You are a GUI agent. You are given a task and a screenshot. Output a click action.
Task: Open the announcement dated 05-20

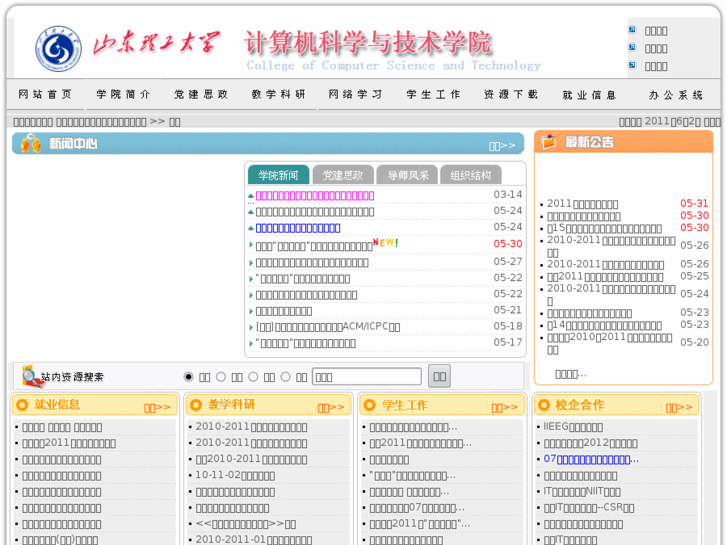point(609,343)
